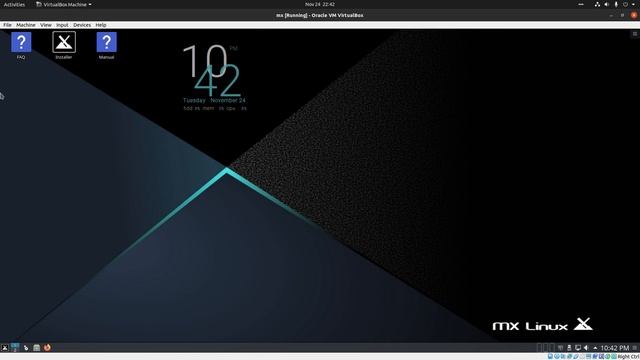
Task: Open the View menu
Action: (46, 25)
